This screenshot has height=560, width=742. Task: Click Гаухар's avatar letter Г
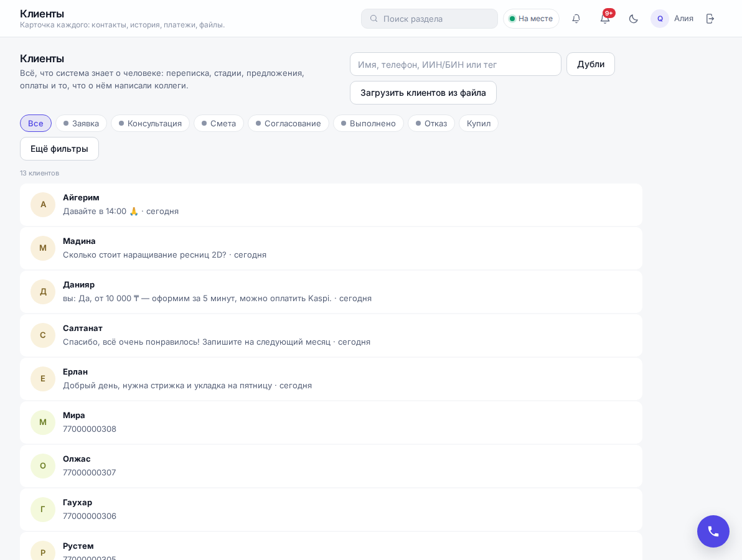point(43,510)
